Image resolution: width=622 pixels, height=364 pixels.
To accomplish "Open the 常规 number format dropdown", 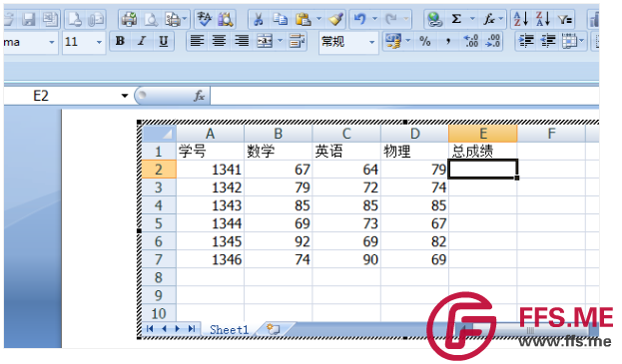I will point(371,42).
